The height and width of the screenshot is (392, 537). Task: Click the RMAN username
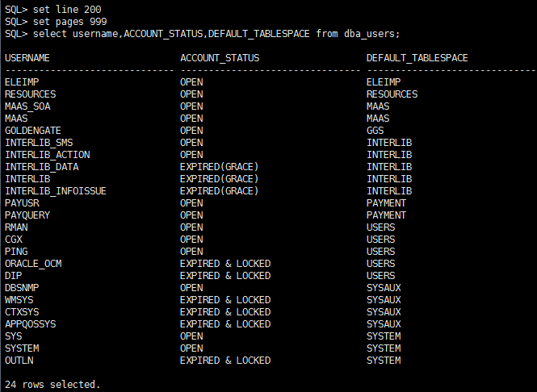[x=16, y=227]
